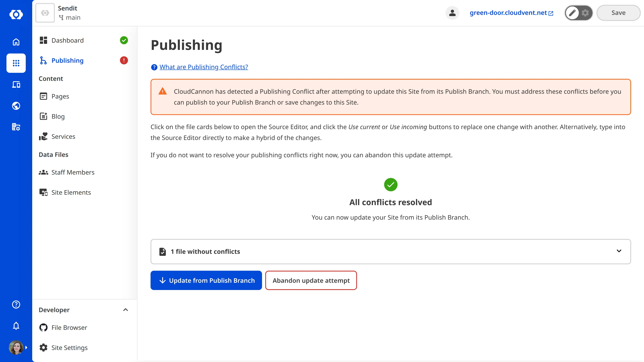Image resolution: width=644 pixels, height=362 pixels.
Task: Click the Sendit site logo thumbnail
Action: 45,13
